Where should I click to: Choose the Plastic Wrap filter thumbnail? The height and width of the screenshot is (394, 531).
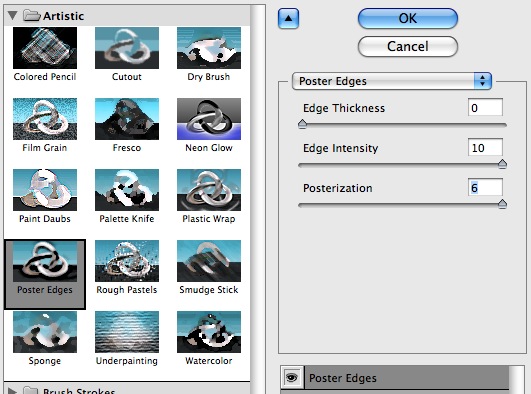209,190
